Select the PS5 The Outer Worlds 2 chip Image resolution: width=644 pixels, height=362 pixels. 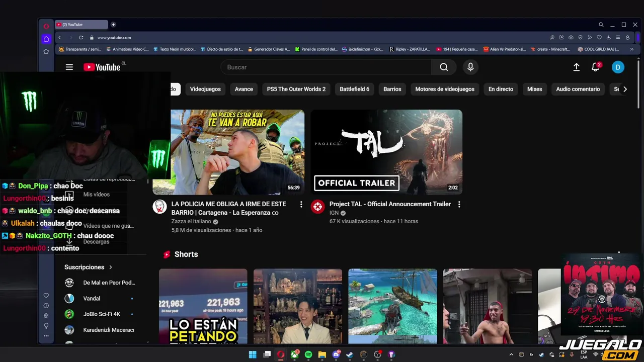296,89
